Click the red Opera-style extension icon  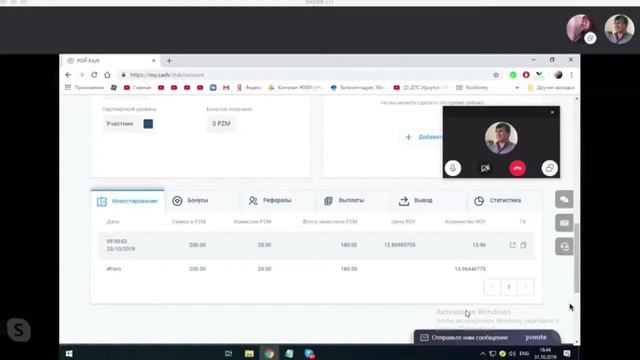526,75
